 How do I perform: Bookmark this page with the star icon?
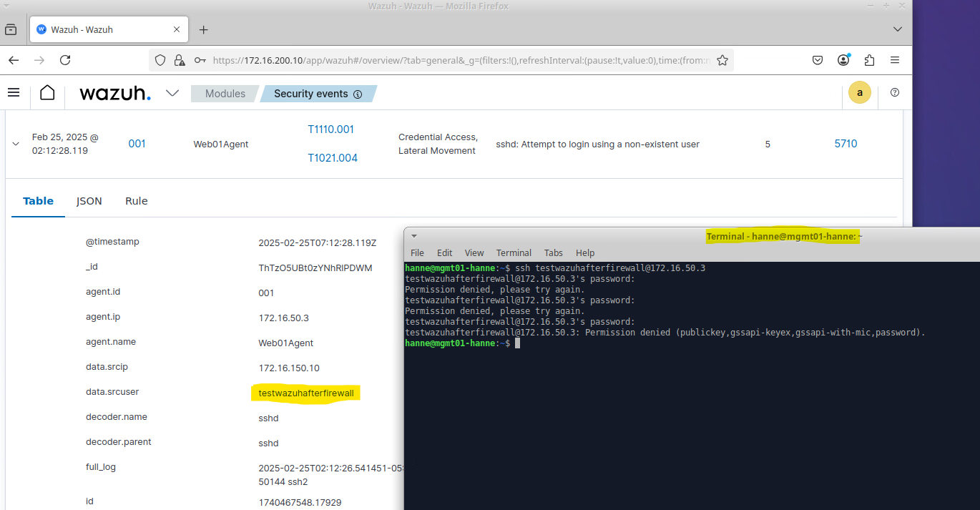(722, 61)
